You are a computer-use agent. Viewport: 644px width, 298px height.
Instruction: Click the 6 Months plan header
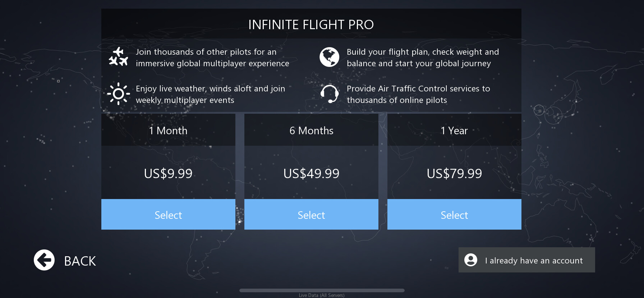(x=311, y=130)
